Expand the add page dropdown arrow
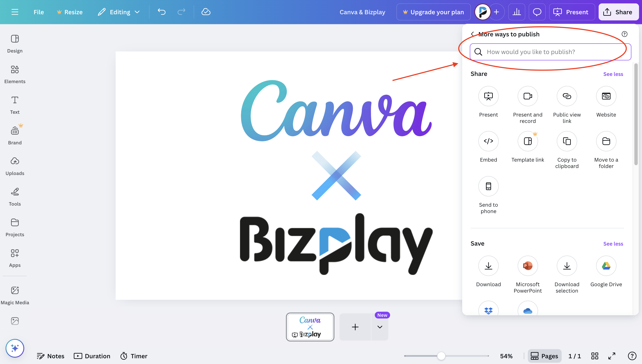The width and height of the screenshot is (642, 364). coord(380,327)
